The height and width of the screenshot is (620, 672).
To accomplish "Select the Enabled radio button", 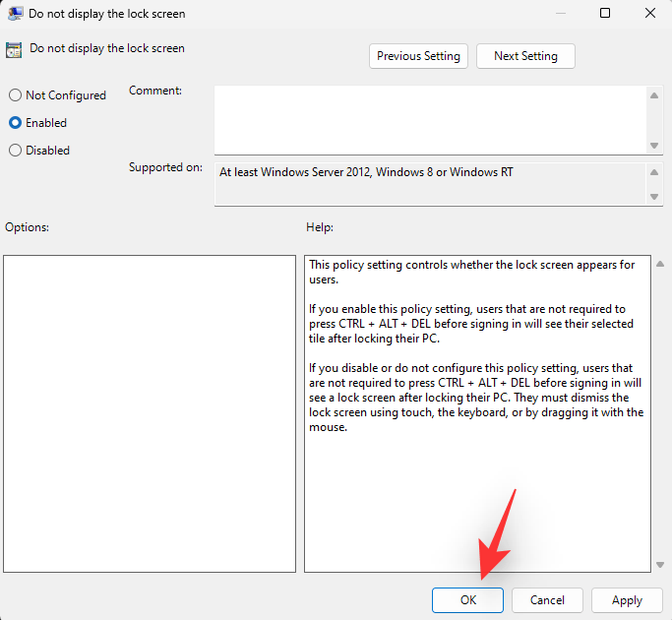I will (15, 123).
